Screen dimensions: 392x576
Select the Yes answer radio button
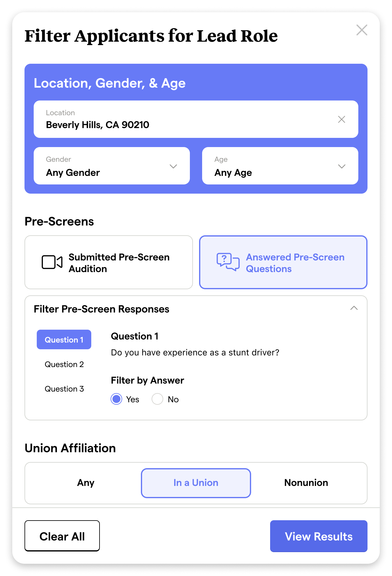click(116, 399)
